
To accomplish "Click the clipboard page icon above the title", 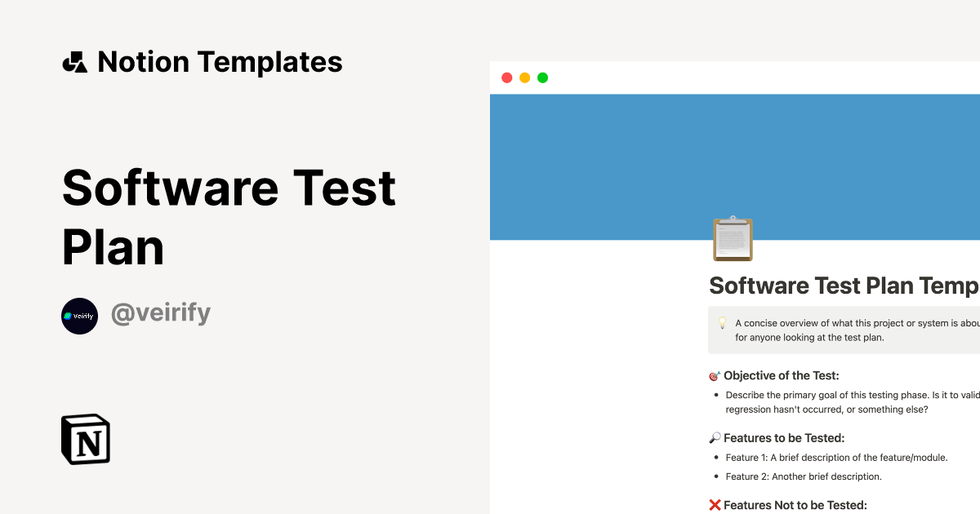I will (733, 238).
